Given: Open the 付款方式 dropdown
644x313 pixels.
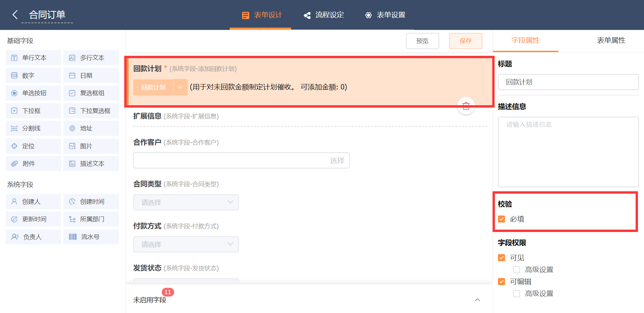Looking at the screenshot, I should (x=186, y=244).
